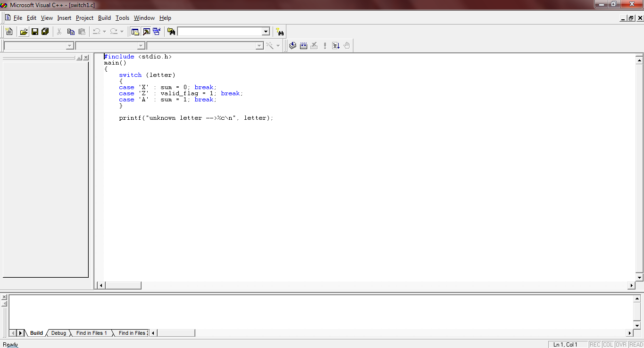Expand the Undo history dropdown arrow
The image size is (644, 348).
pos(104,32)
